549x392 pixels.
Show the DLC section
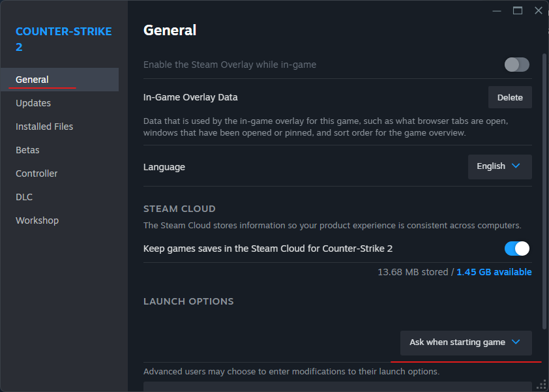coord(24,197)
